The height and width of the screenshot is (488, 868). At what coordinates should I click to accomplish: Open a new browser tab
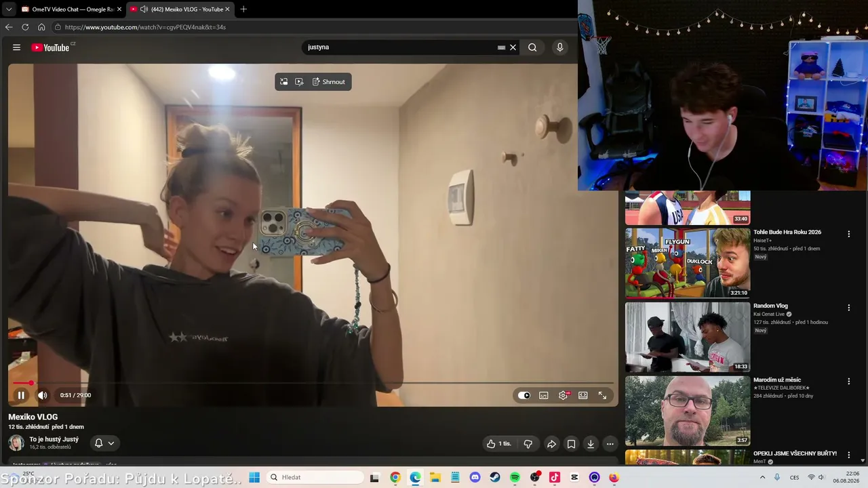243,9
